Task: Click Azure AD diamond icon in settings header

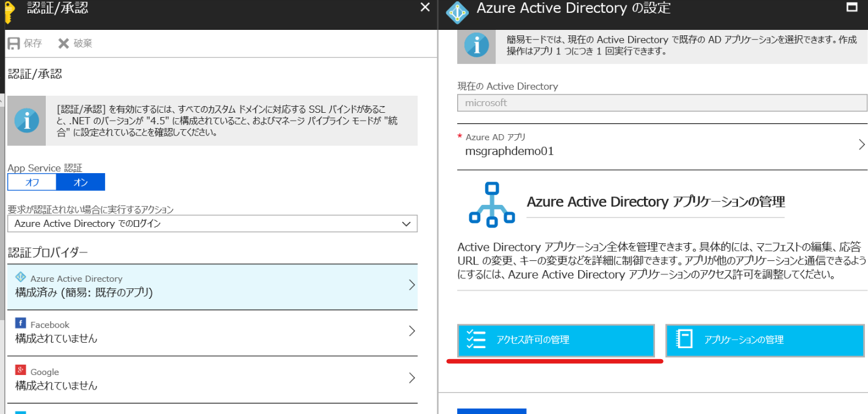Action: (457, 12)
